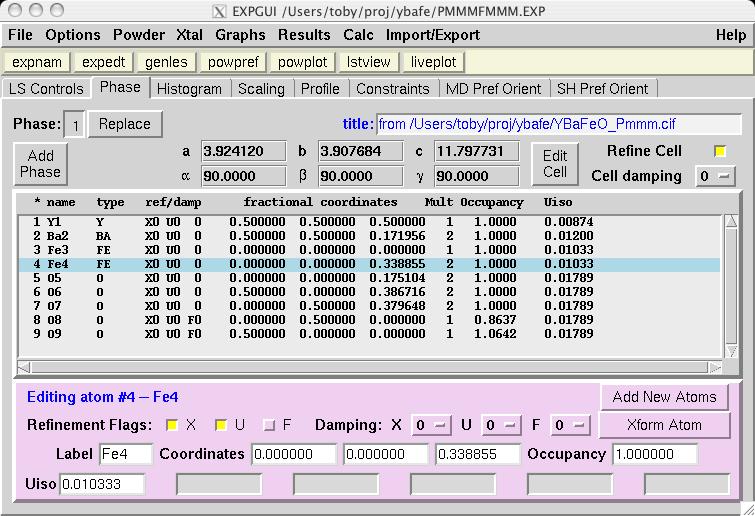Click the Xform Atom button

click(x=664, y=425)
